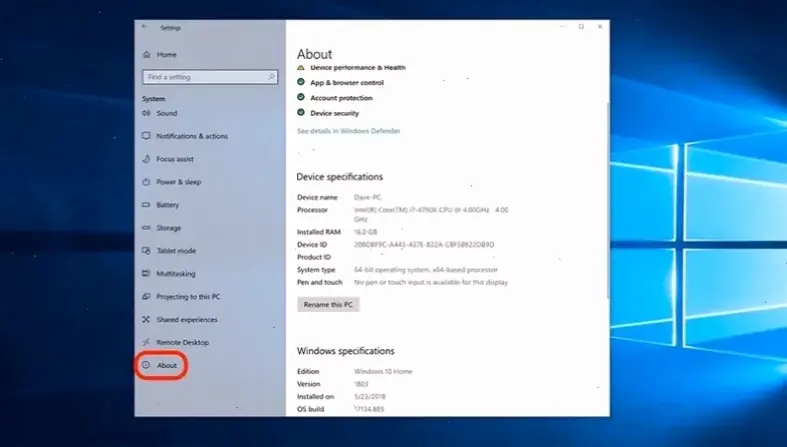Maximize the Settings window
The width and height of the screenshot is (787, 447).
tap(581, 27)
